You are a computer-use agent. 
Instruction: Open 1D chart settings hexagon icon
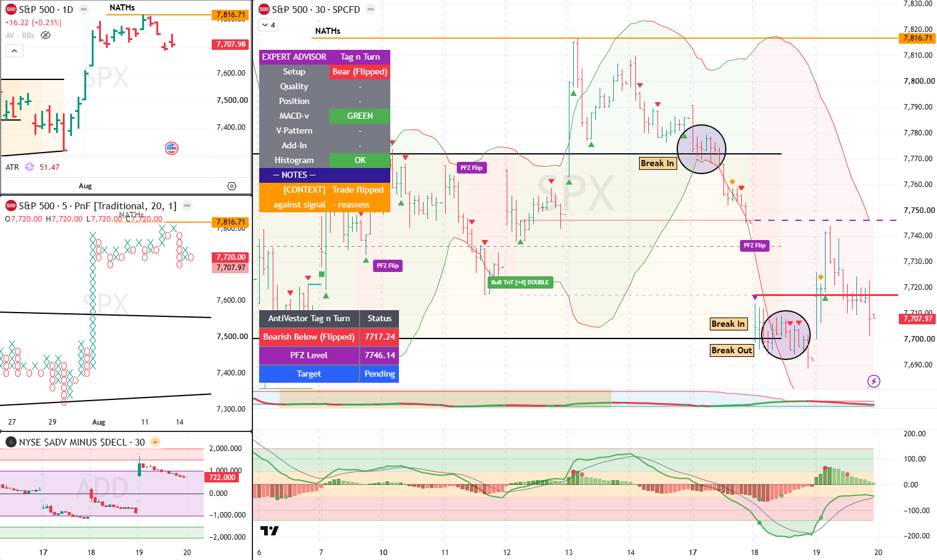231,186
